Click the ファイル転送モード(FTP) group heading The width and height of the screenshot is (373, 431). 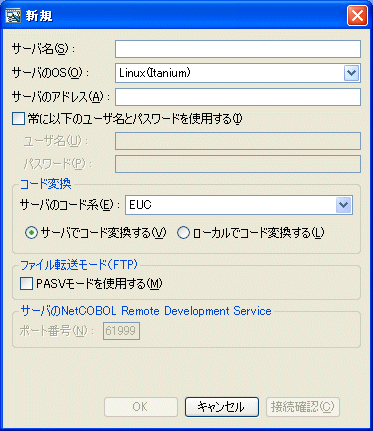(79, 265)
